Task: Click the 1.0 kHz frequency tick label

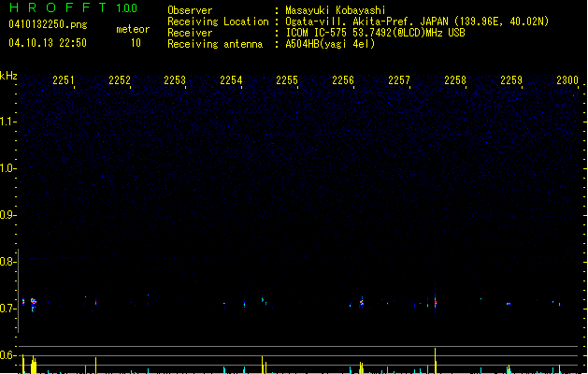Action: [x=8, y=168]
